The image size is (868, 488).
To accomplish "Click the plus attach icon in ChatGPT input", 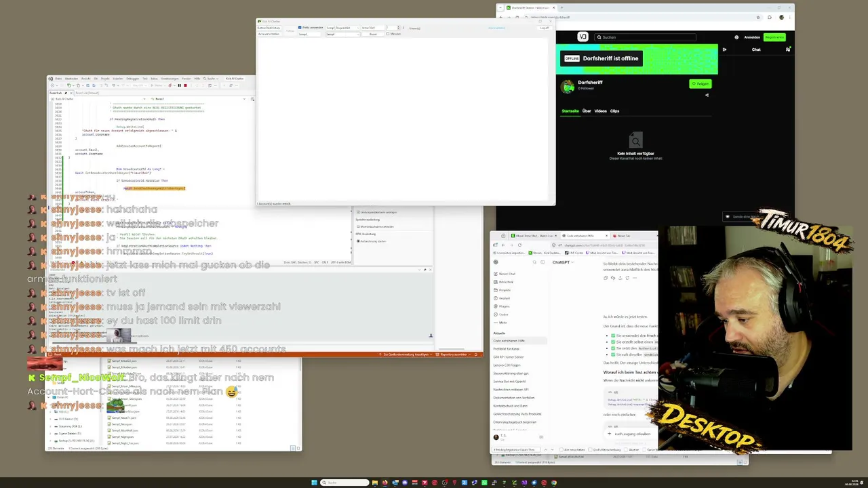I will (610, 434).
